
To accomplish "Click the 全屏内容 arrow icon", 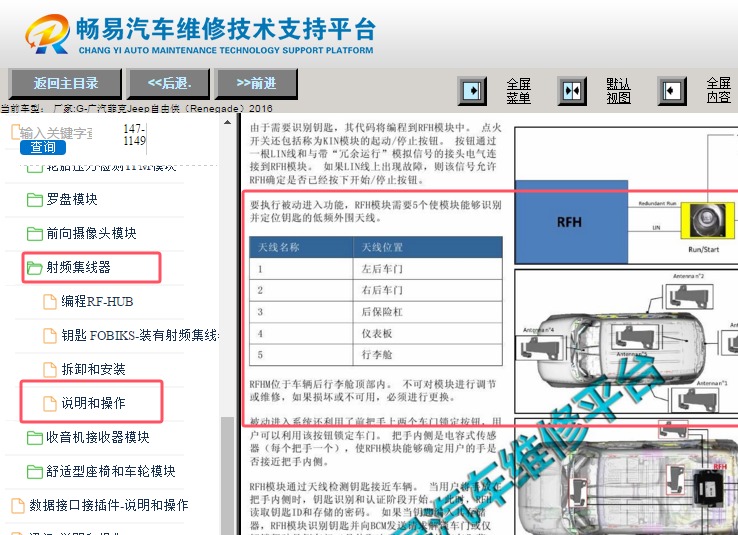I will click(x=672, y=91).
